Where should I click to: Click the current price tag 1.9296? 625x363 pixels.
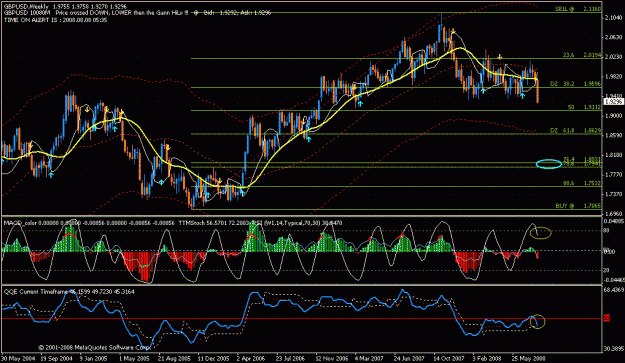point(613,102)
